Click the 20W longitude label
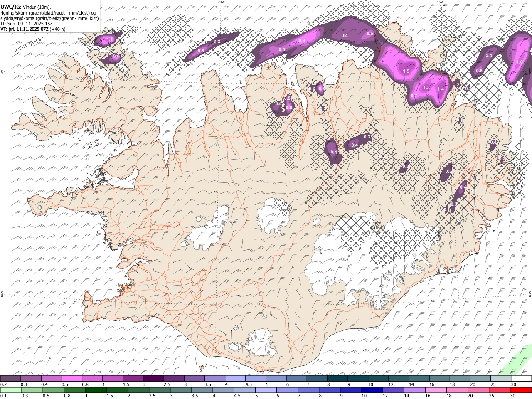 coord(221,2)
